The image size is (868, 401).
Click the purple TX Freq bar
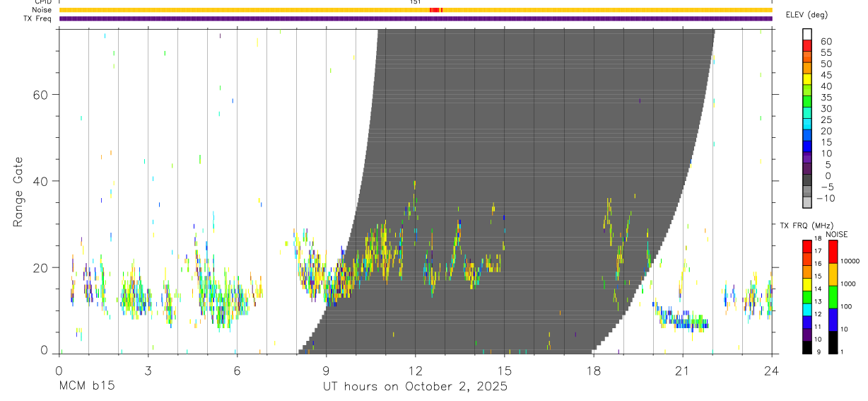[x=416, y=18]
